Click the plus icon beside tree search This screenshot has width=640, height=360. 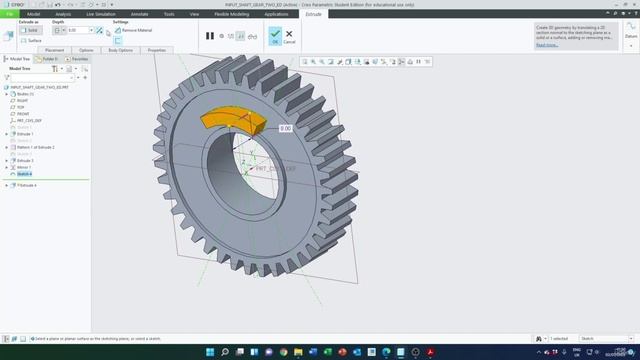click(85, 78)
